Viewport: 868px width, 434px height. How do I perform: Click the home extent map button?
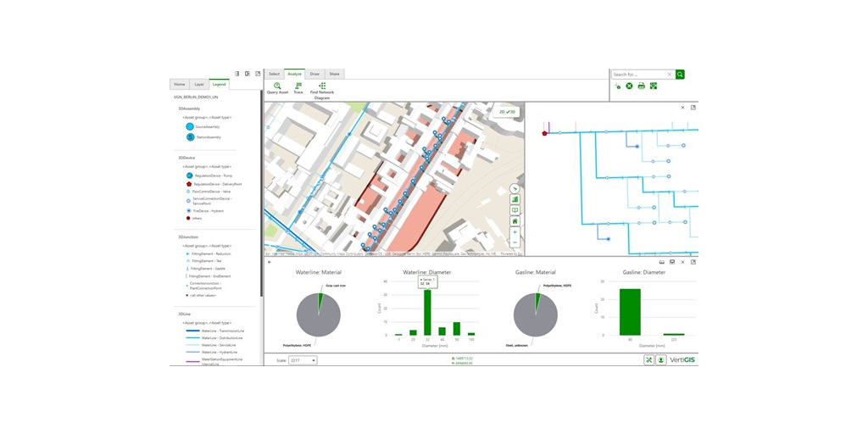point(515,221)
